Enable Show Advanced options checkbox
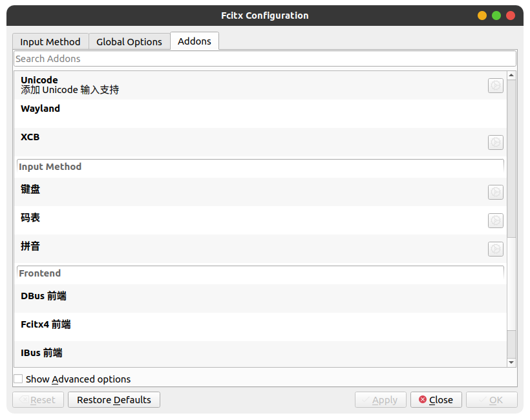Viewport: 530px width, 420px height. point(18,379)
